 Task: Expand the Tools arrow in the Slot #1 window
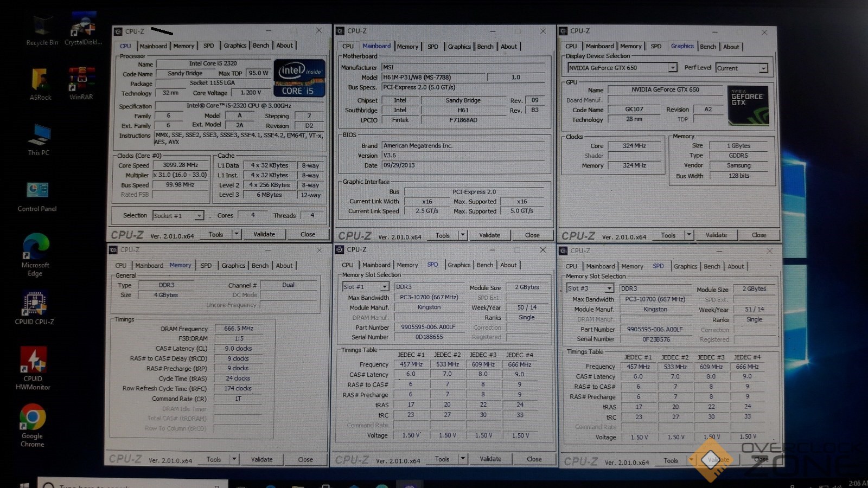[x=462, y=459]
